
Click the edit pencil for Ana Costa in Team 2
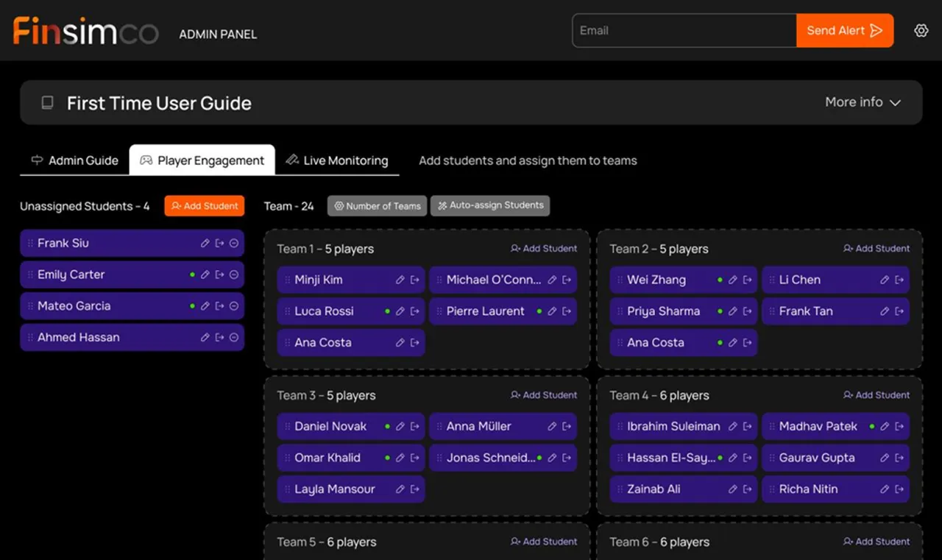tap(733, 343)
